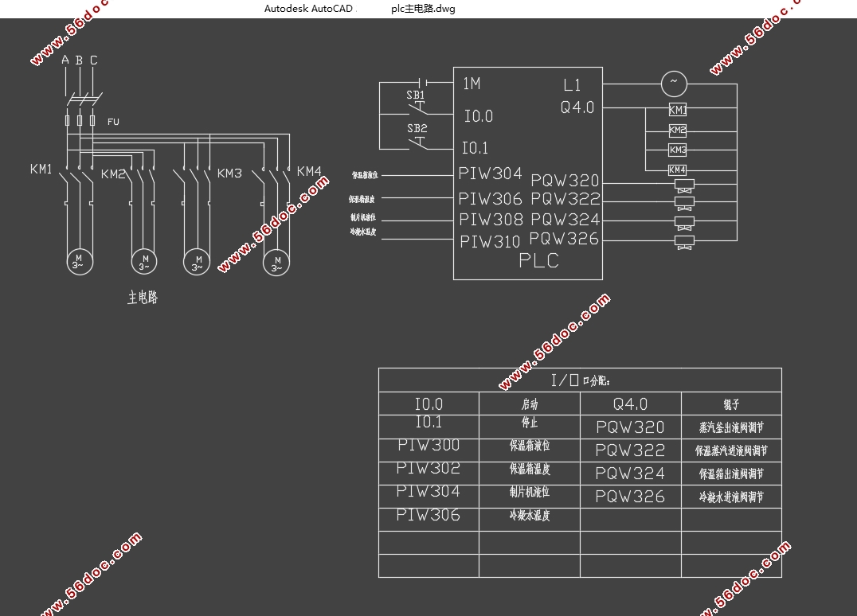Select the FU fuse label
857x616 pixels.
(113, 122)
